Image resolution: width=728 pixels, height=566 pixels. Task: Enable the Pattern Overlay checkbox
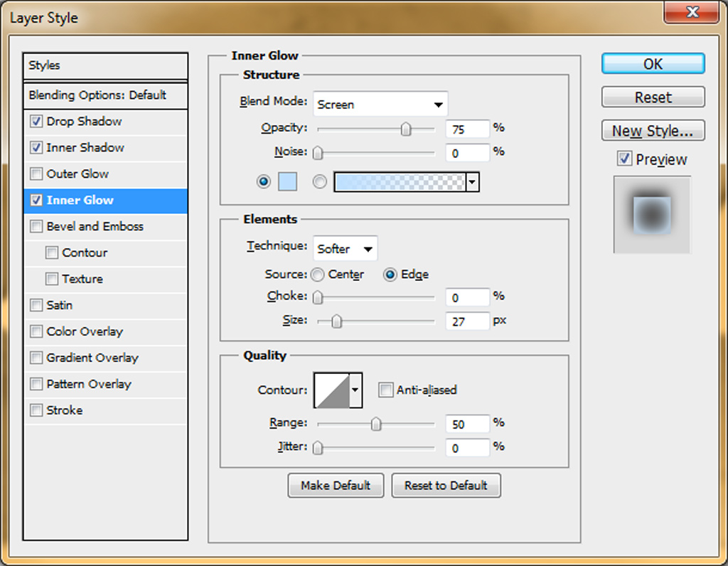pyautogui.click(x=36, y=384)
